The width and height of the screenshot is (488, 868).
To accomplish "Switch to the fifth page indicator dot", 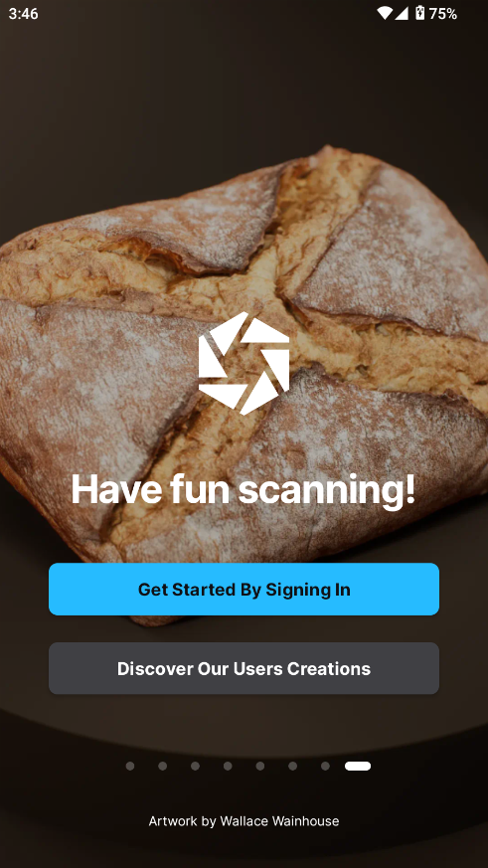I will coord(260,767).
